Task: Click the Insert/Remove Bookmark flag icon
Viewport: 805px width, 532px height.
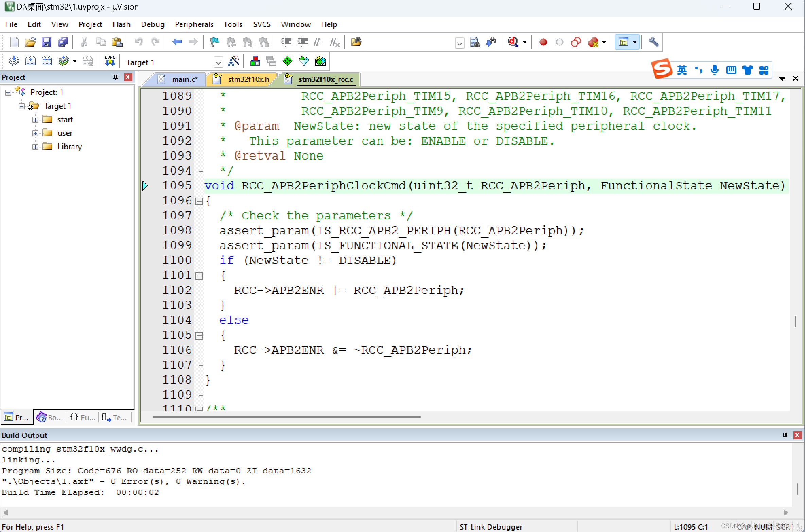Action: pyautogui.click(x=214, y=42)
